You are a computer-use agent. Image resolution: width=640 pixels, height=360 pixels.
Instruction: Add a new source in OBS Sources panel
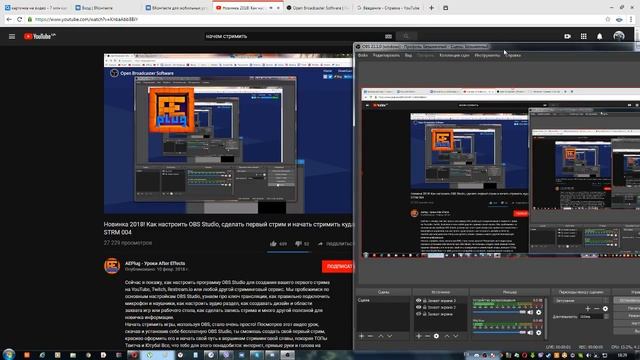pyautogui.click(x=418, y=336)
